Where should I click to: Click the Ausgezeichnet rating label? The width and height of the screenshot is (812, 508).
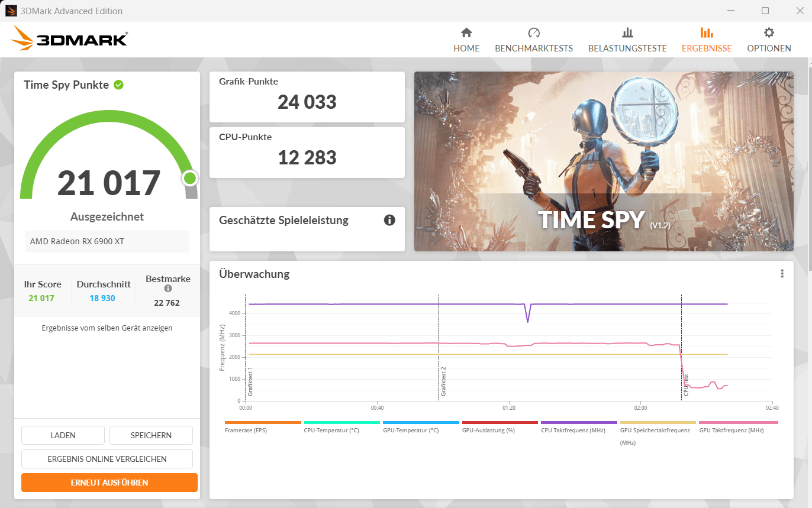(x=107, y=216)
